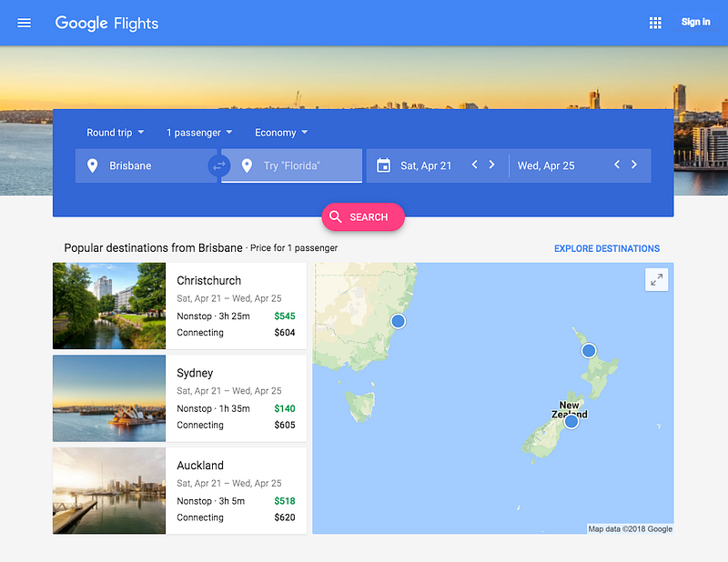Click Sydney connecting price $605
Screen dimensions: 728x562
click(x=285, y=425)
